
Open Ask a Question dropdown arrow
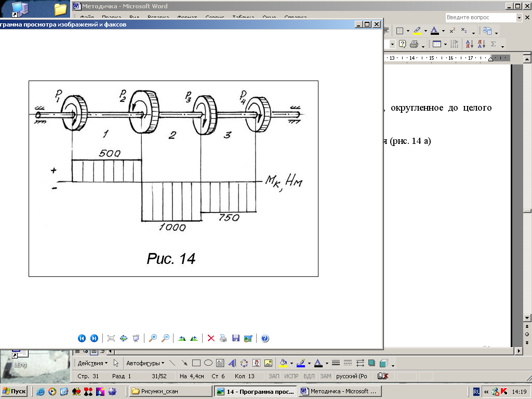(x=519, y=17)
